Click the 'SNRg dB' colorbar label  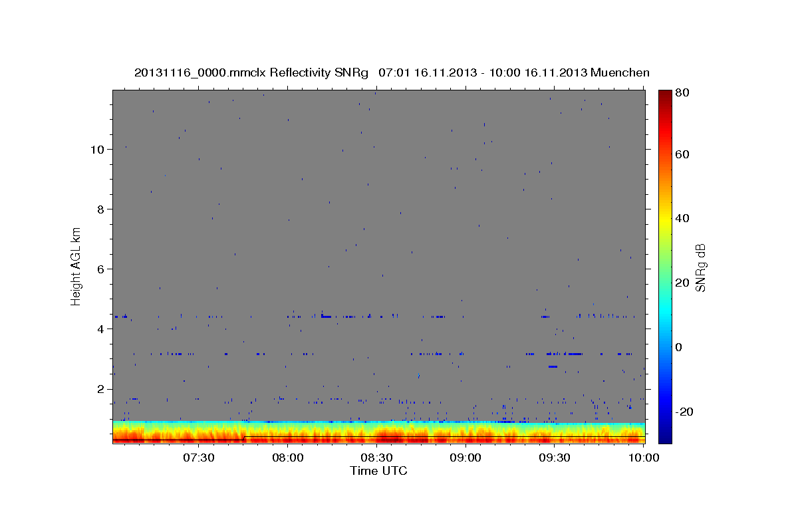click(x=700, y=267)
